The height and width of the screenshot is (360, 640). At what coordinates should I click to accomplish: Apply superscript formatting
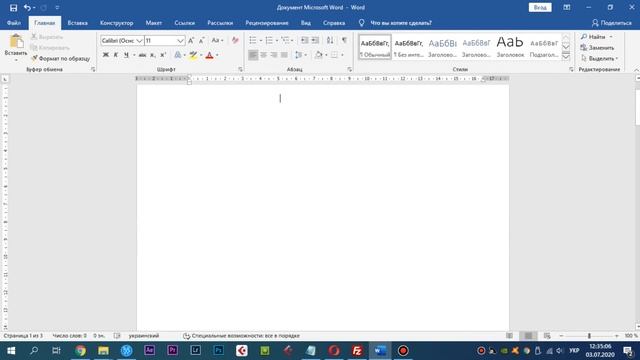coord(163,55)
